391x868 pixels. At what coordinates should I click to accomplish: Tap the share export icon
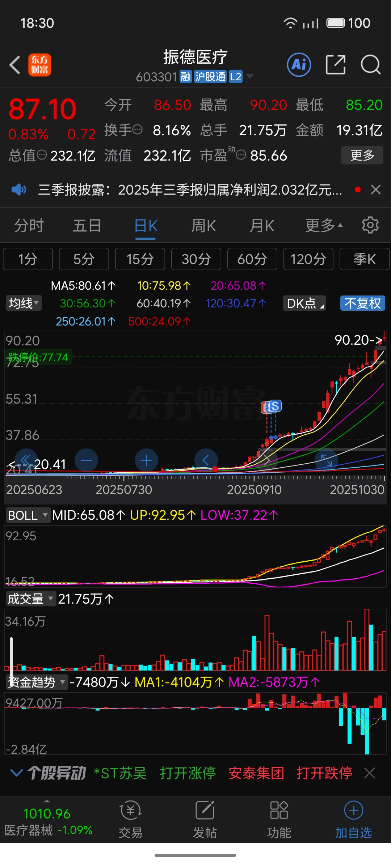coord(336,65)
